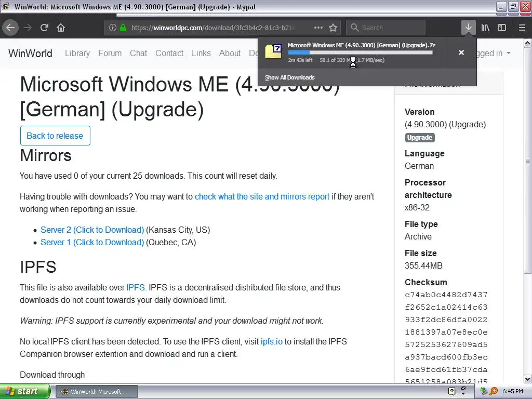Click the taskbar clock 6:45 PM
The image size is (532, 399).
pos(513,391)
